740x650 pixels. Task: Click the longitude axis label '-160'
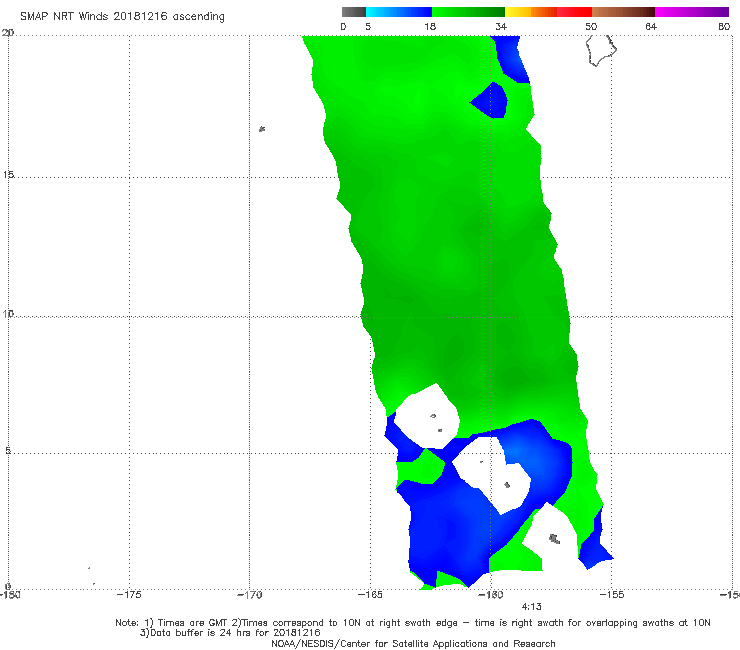click(490, 595)
